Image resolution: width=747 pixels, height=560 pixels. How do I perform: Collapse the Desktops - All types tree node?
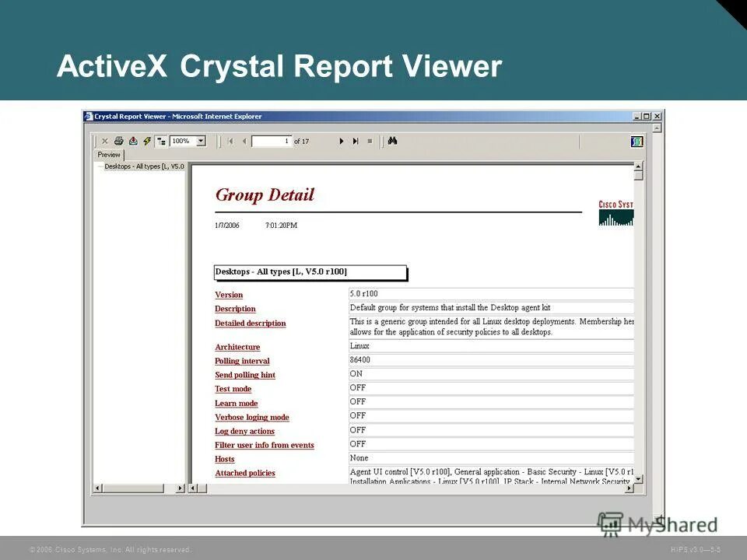click(100, 166)
